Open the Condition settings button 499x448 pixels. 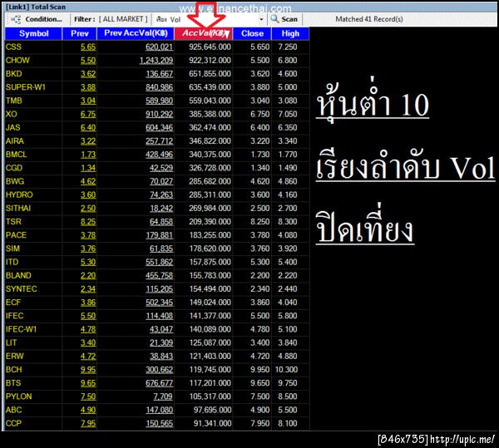tap(37, 19)
